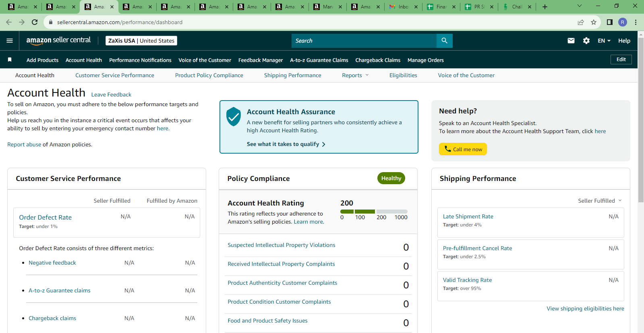
Task: Focus the Seller Central search field
Action: (364, 41)
